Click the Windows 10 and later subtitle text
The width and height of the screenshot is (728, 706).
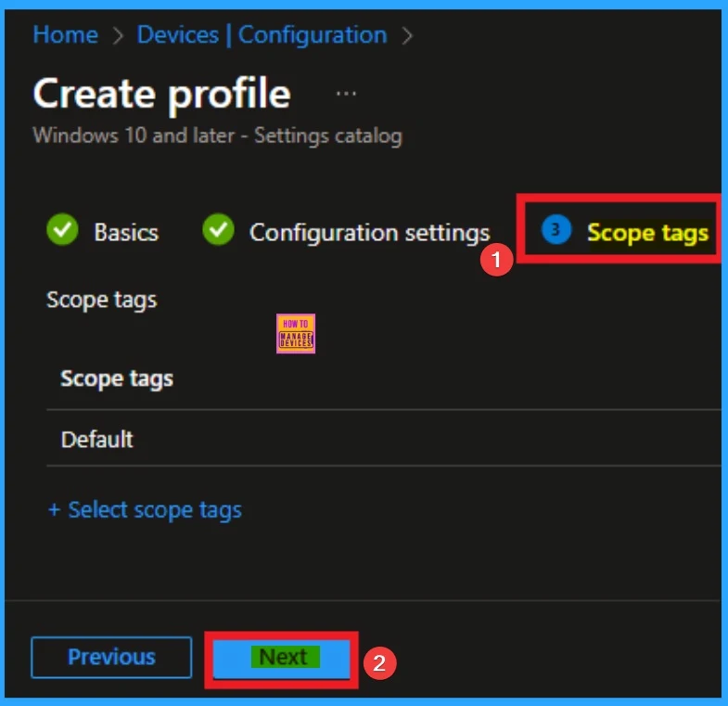coord(217,136)
